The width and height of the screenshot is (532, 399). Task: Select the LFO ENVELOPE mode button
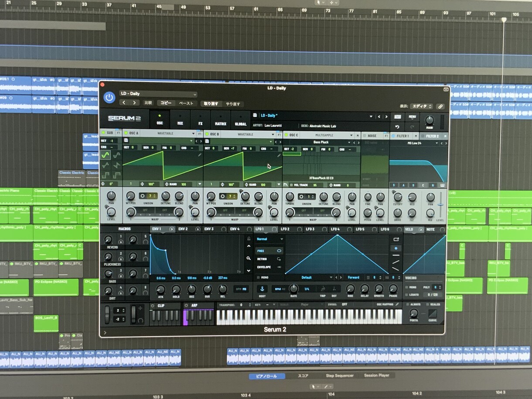coord(269,267)
